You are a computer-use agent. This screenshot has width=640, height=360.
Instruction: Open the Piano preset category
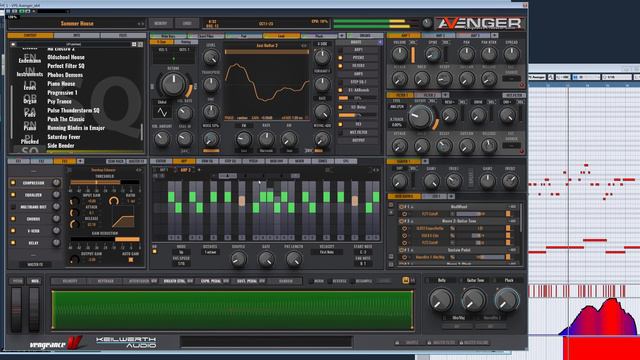pos(29,128)
